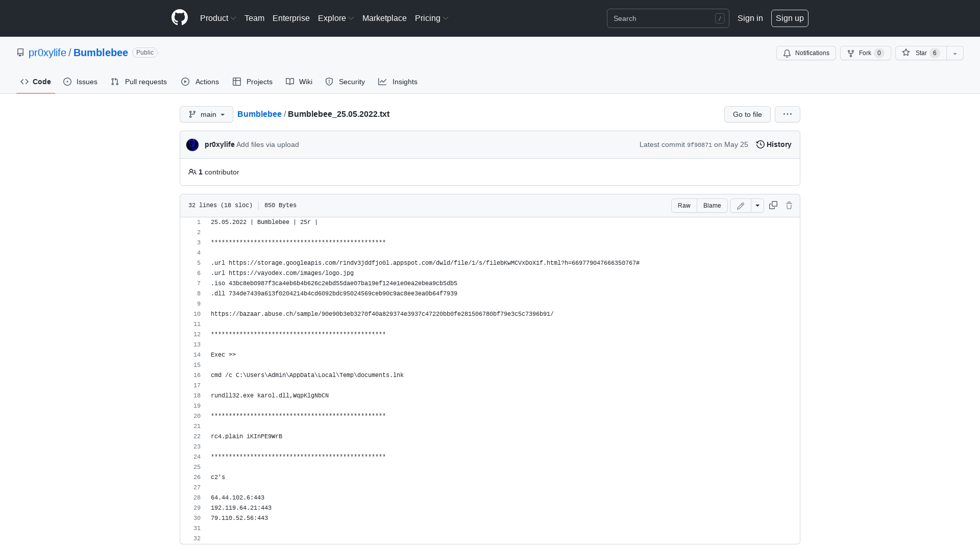The height and width of the screenshot is (551, 980).
Task: Open Bumblebee repository name link
Action: click(101, 53)
